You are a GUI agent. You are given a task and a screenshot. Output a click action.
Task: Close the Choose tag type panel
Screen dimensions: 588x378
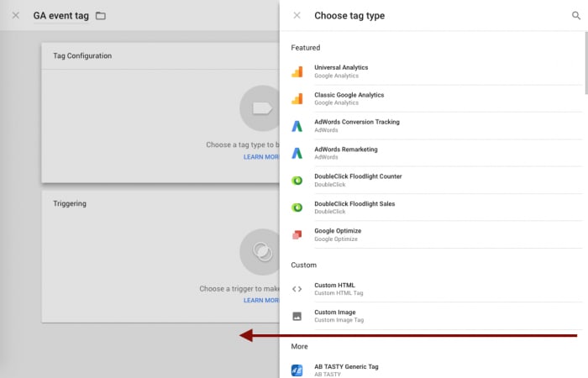[297, 15]
